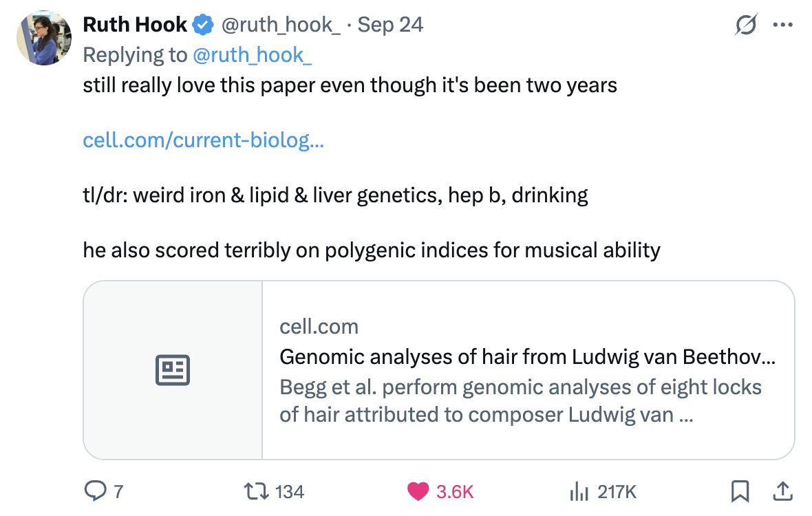The width and height of the screenshot is (812, 516).
Task: Open Ruth Hook's profile picture
Action: coord(44,38)
